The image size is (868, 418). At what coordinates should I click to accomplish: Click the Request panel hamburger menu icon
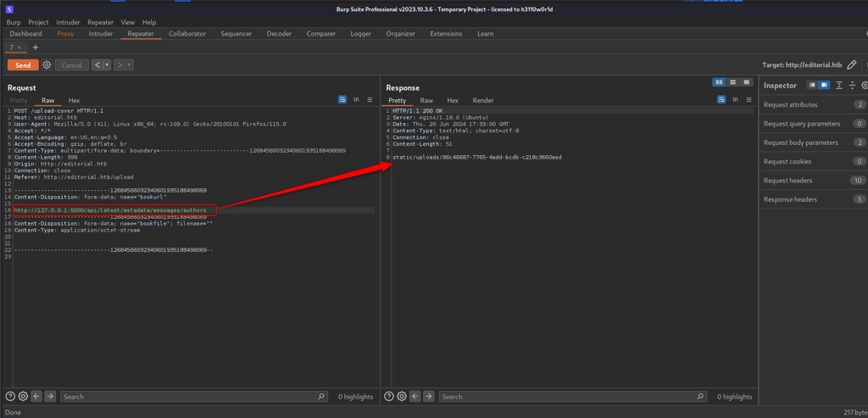point(370,100)
